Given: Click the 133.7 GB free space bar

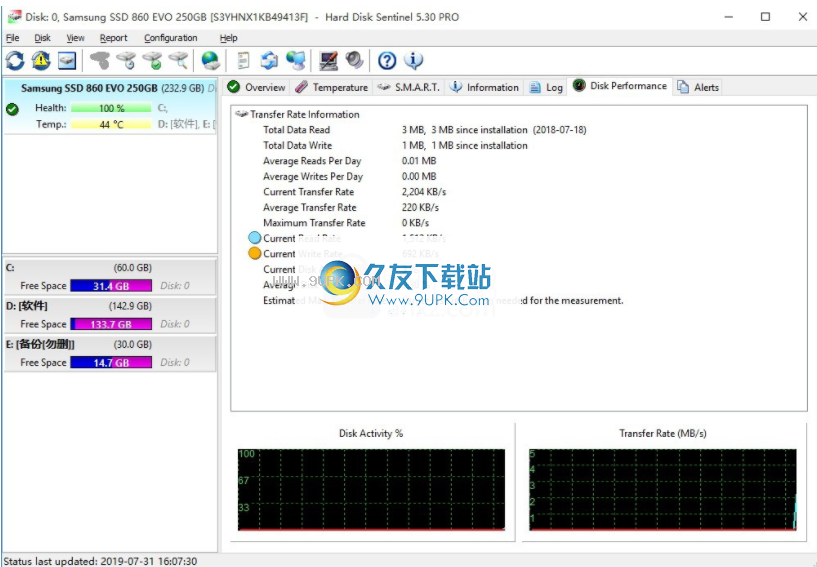Looking at the screenshot, I should click(111, 324).
